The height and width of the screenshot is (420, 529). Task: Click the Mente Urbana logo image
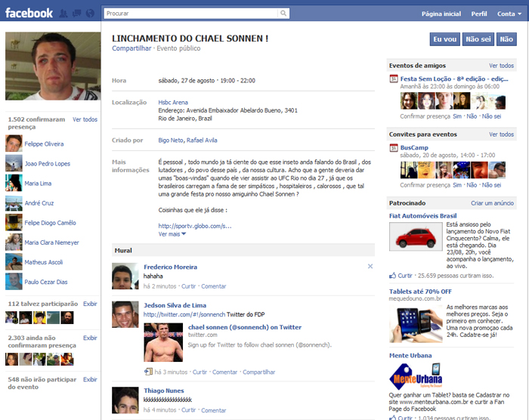(x=416, y=375)
